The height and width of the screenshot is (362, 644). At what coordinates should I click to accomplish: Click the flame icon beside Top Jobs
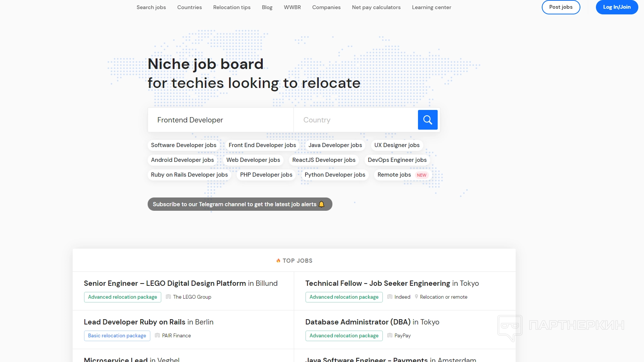(278, 261)
